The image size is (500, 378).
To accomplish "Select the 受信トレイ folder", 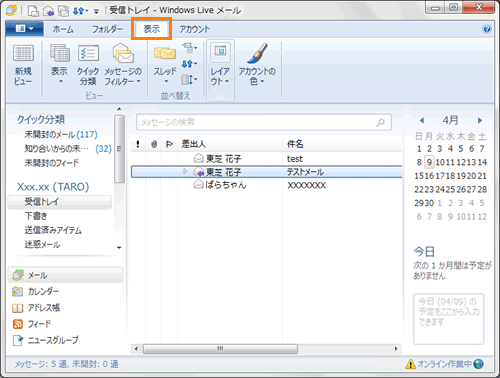I will [x=60, y=202].
